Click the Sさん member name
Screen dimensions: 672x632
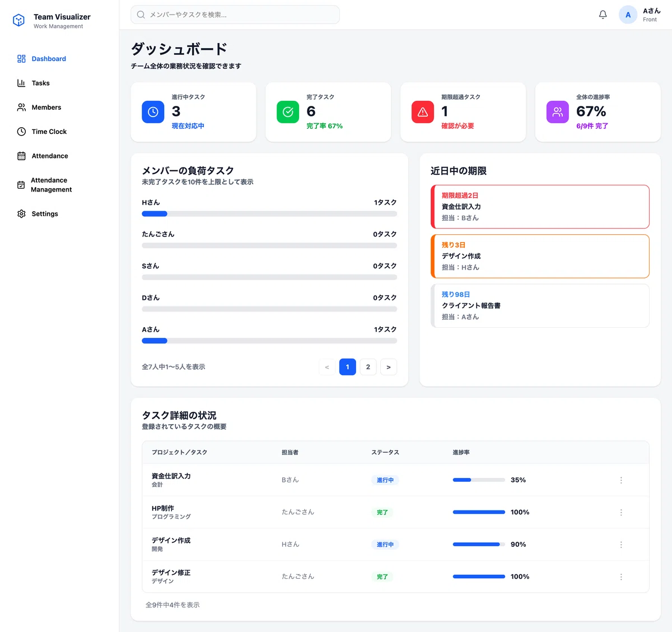[151, 266]
